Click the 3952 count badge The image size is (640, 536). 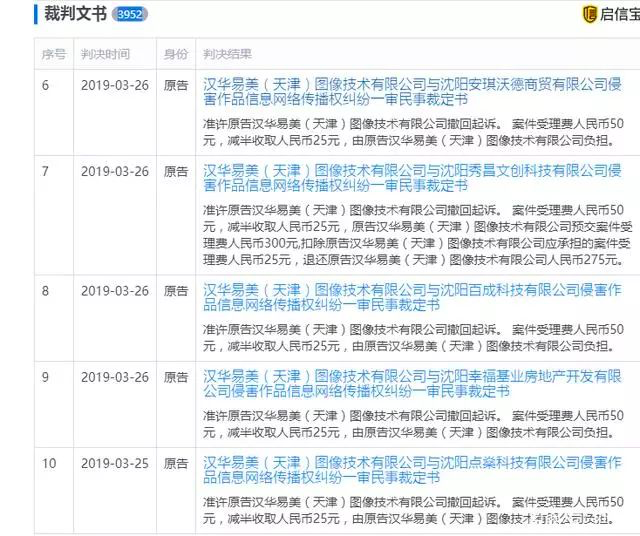point(130,15)
